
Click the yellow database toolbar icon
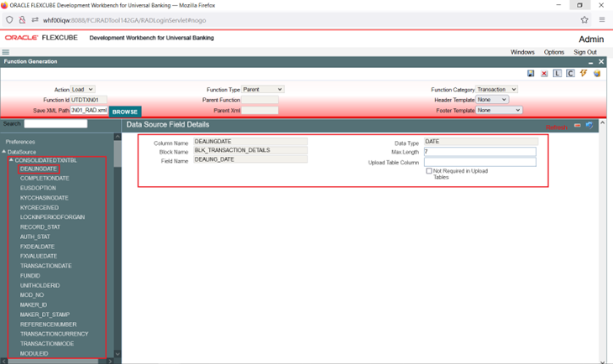[597, 74]
